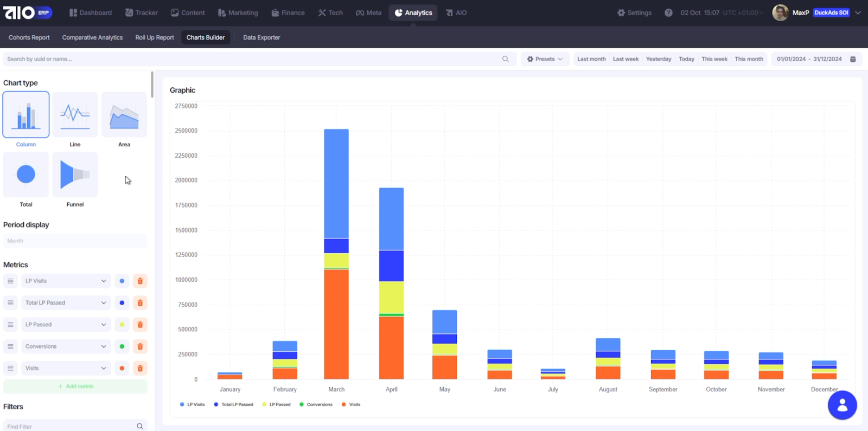The height and width of the screenshot is (431, 868).
Task: Apply the Last month date range
Action: (x=591, y=59)
